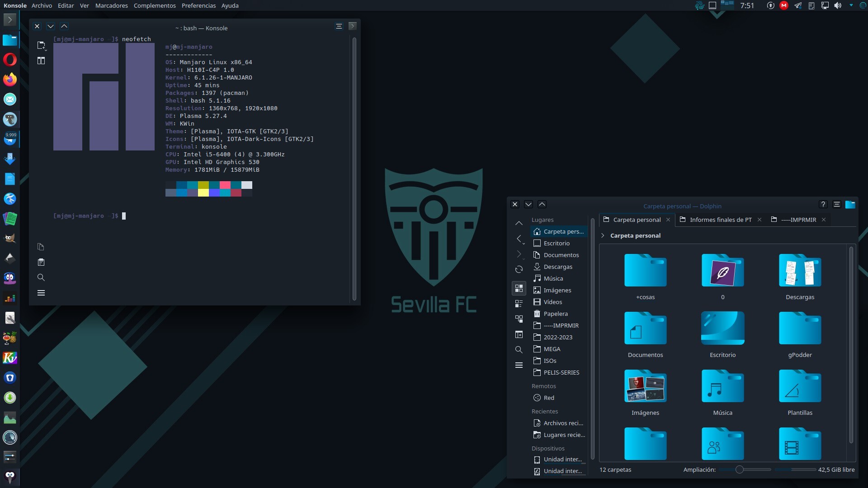Select the gPodder folder

(x=800, y=335)
